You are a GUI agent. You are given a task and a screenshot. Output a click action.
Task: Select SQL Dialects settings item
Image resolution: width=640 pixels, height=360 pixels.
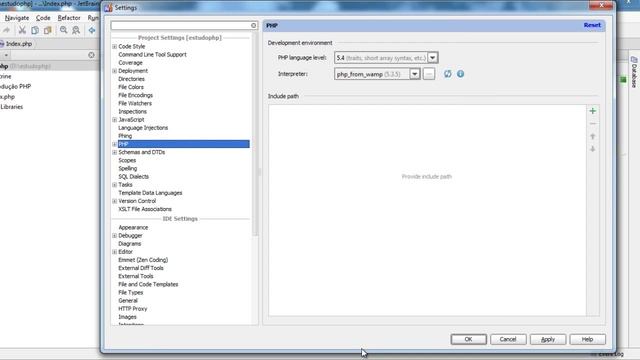click(133, 177)
